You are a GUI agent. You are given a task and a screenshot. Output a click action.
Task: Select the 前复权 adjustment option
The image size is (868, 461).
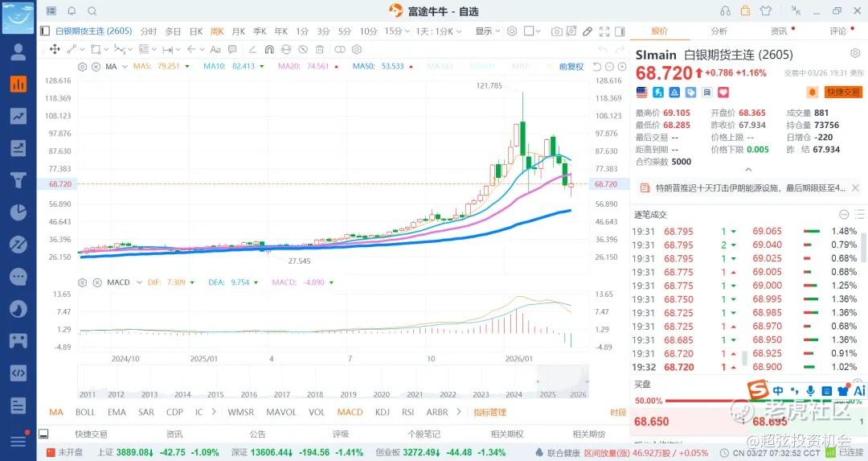click(571, 67)
